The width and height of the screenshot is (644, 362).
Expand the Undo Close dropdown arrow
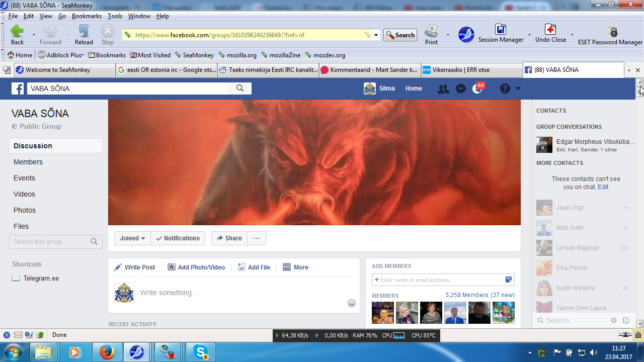click(x=572, y=35)
